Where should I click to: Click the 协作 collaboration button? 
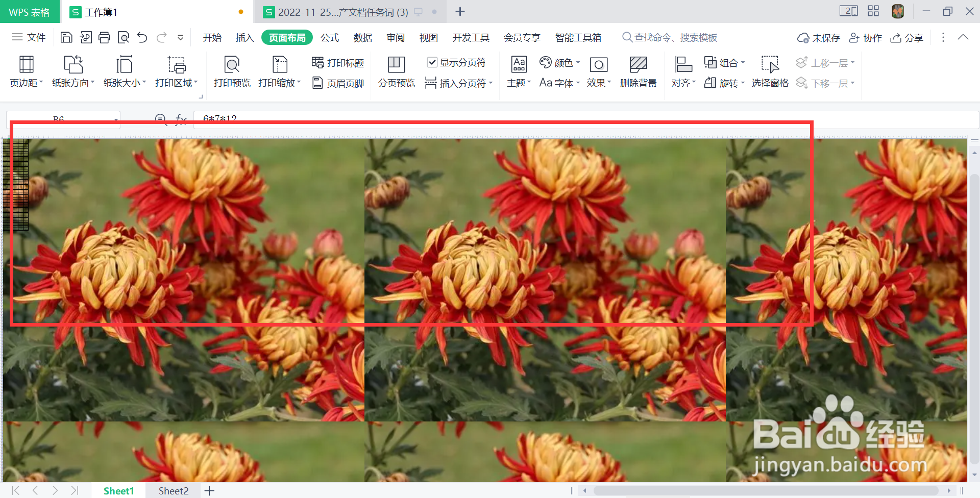click(865, 38)
